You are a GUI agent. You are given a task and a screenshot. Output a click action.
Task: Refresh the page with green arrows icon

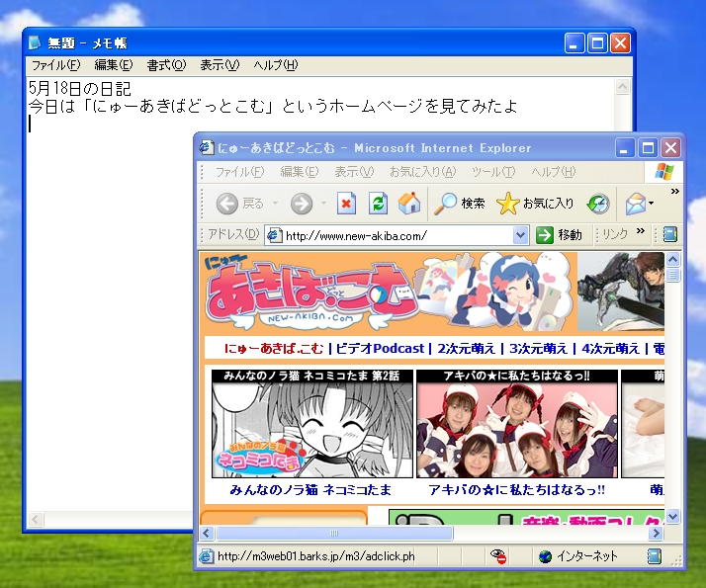coord(378,204)
